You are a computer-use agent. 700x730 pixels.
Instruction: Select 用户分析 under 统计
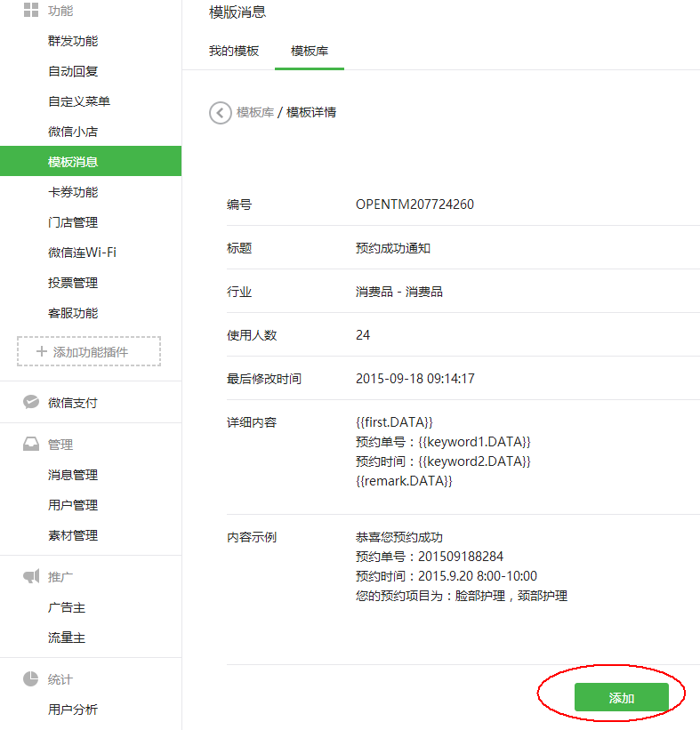click(x=73, y=710)
